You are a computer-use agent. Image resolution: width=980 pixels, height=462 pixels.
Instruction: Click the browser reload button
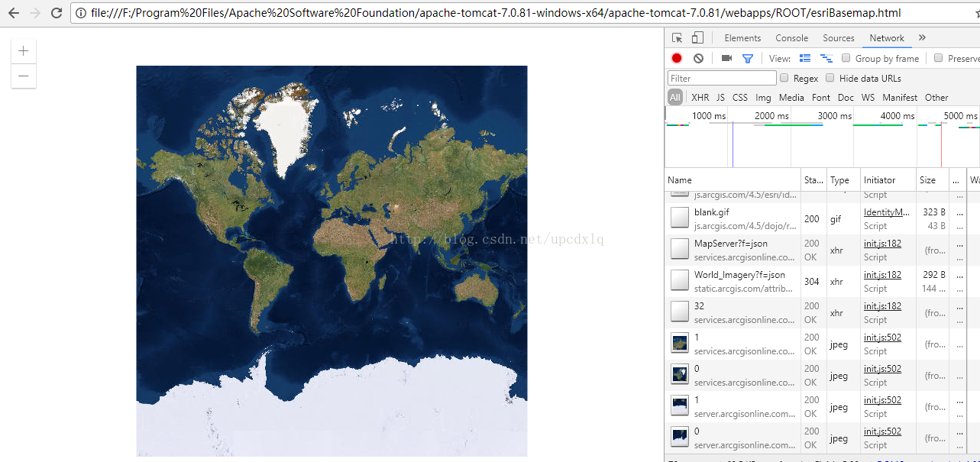[57, 13]
